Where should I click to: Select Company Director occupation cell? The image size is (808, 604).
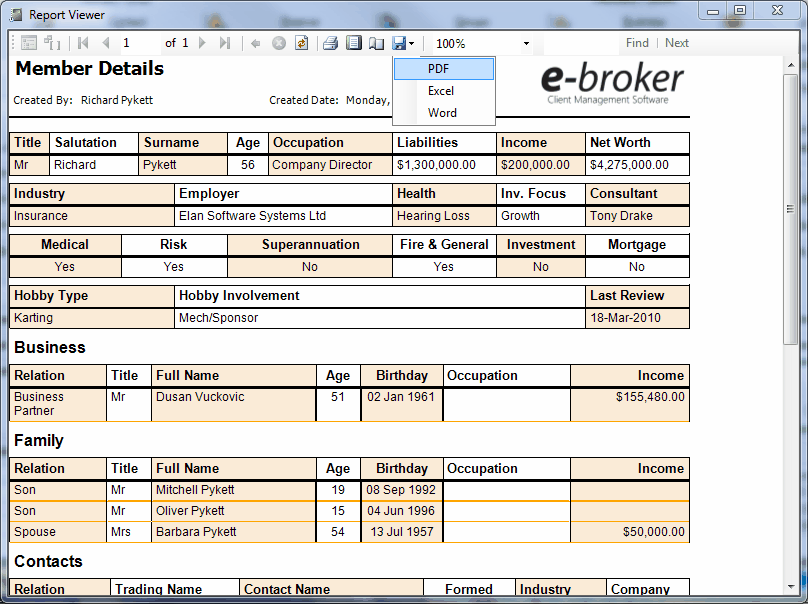coord(330,165)
